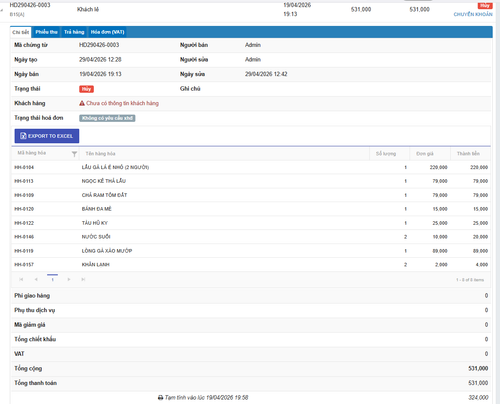Image resolution: width=500 pixels, height=404 pixels.
Task: Click the printer icon beside Tạm tính
Action: (x=160, y=397)
